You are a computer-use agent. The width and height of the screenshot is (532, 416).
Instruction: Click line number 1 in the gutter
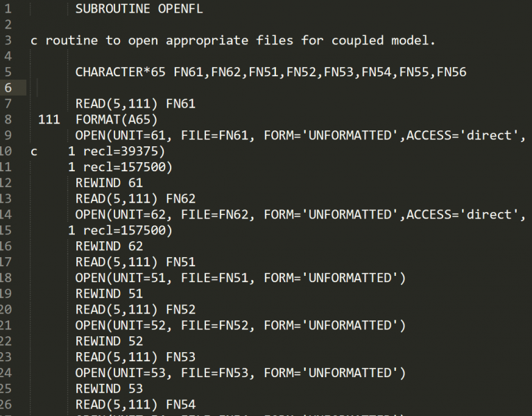point(8,9)
